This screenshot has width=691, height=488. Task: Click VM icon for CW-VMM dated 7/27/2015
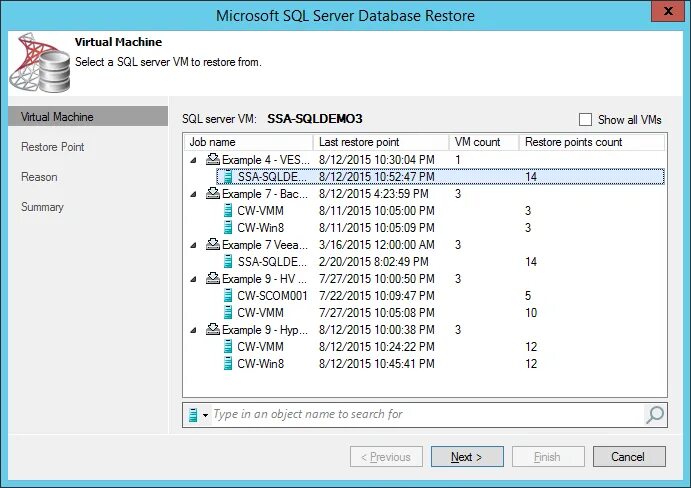coord(228,313)
